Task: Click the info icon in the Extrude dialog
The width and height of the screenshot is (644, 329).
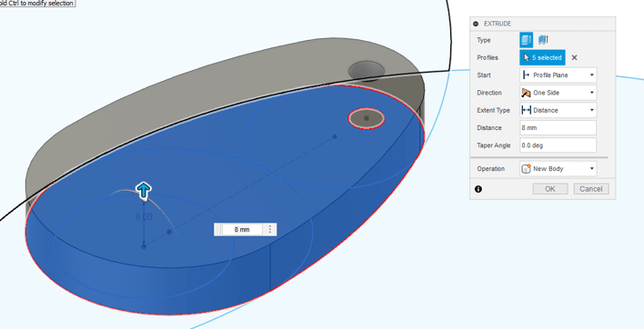Action: tap(478, 189)
